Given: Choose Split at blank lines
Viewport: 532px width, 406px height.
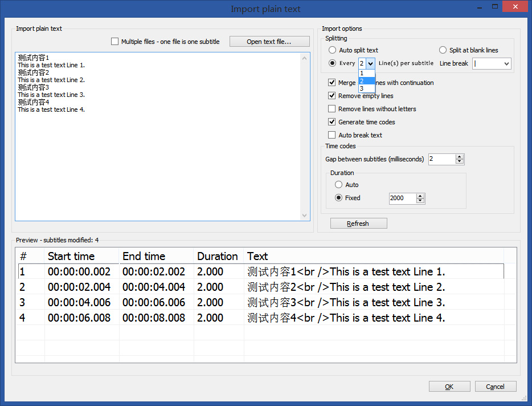Looking at the screenshot, I should (442, 50).
